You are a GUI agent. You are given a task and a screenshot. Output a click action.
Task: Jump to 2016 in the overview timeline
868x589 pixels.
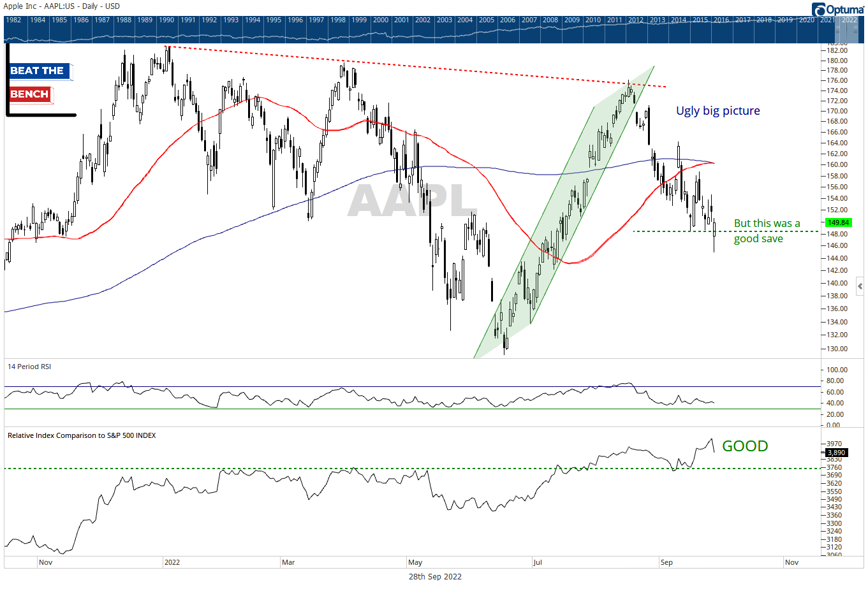(x=721, y=20)
